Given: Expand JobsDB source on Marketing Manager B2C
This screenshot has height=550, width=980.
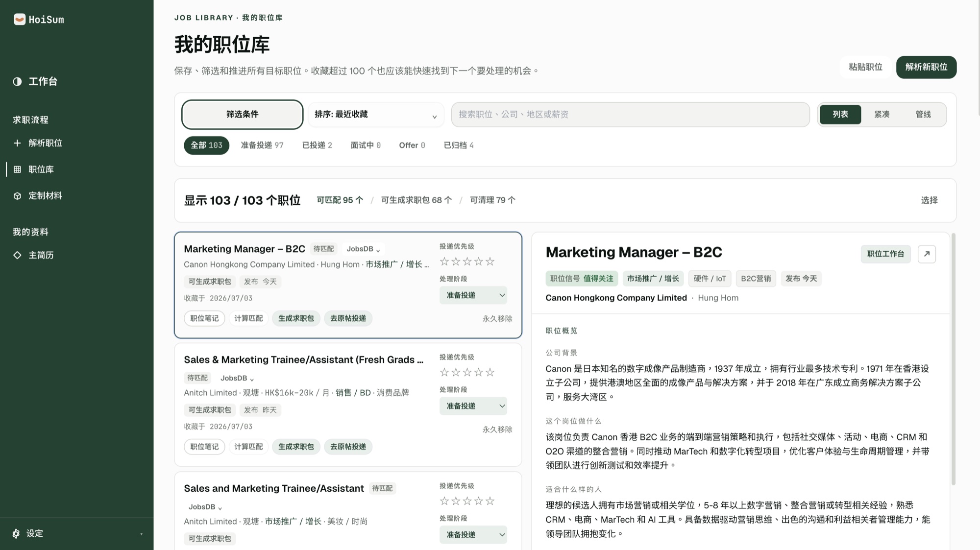Looking at the screenshot, I should coord(363,249).
